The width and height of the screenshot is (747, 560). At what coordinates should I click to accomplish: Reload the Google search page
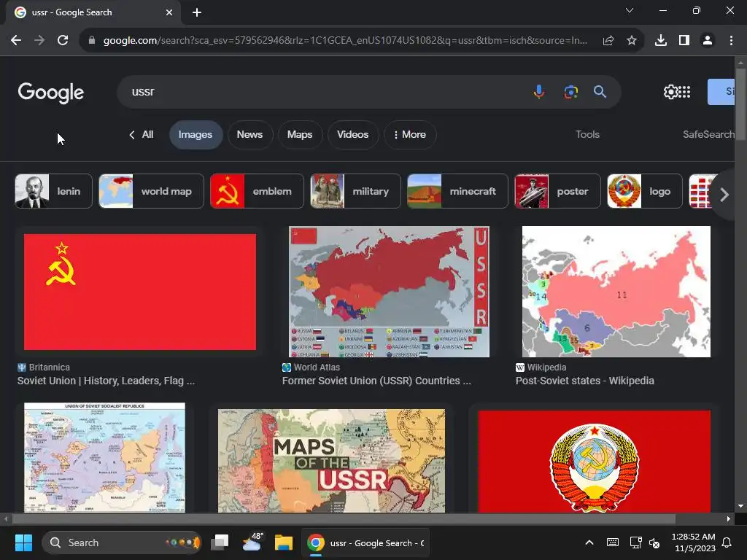[63, 41]
